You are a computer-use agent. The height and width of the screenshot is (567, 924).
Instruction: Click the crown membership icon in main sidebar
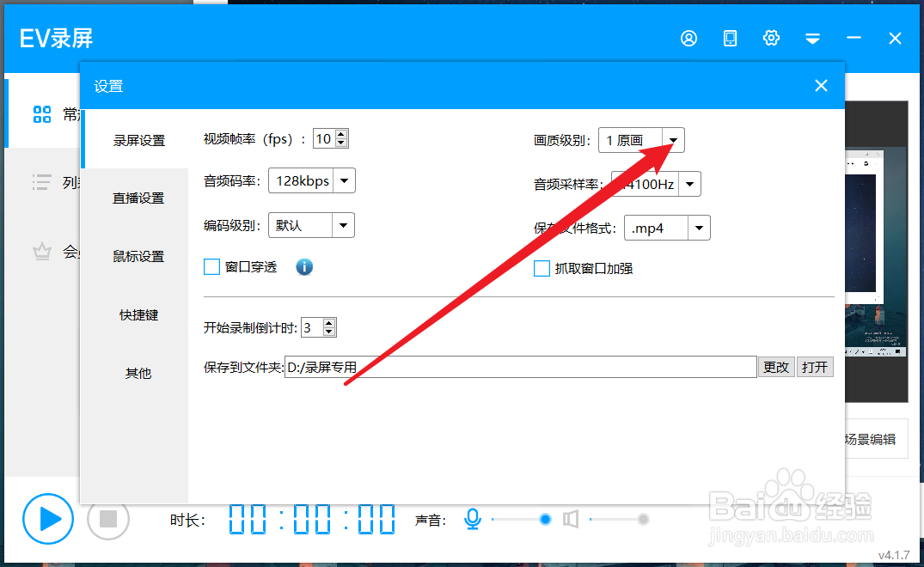click(42, 252)
